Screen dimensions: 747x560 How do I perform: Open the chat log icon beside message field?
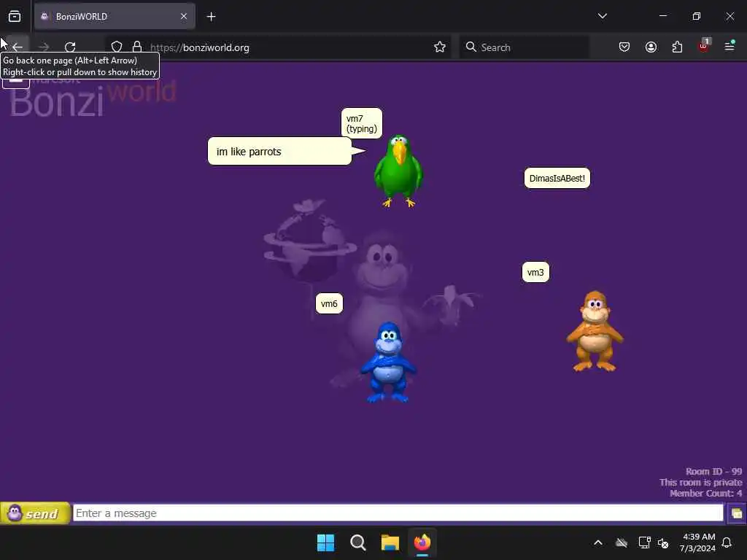pyautogui.click(x=737, y=513)
